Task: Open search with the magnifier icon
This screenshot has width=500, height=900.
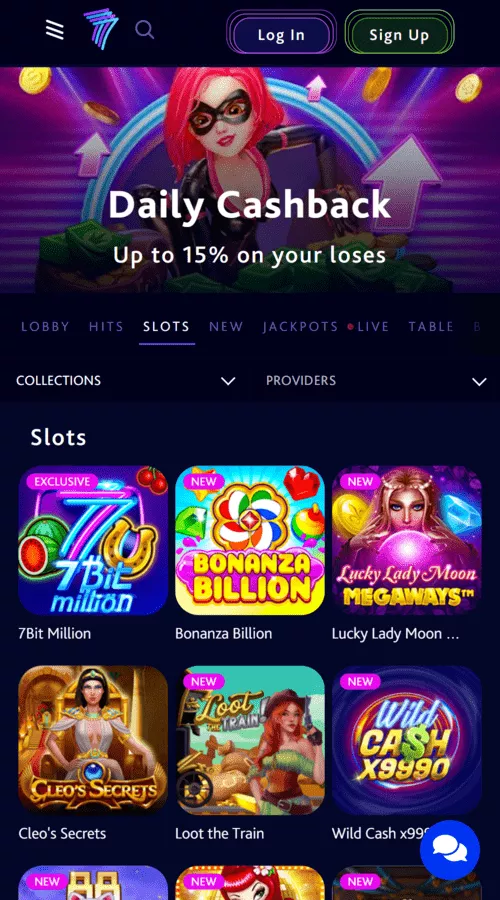Action: tap(145, 29)
